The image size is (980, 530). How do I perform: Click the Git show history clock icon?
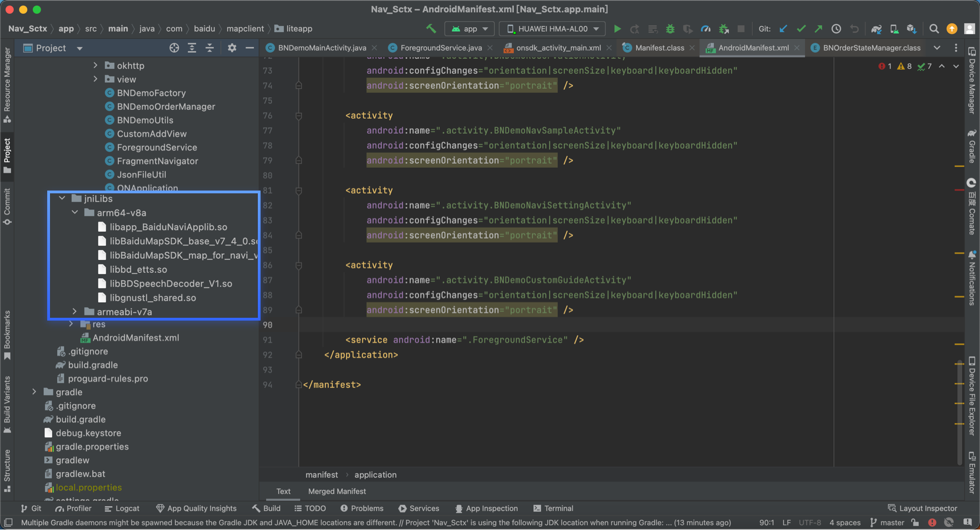(836, 29)
